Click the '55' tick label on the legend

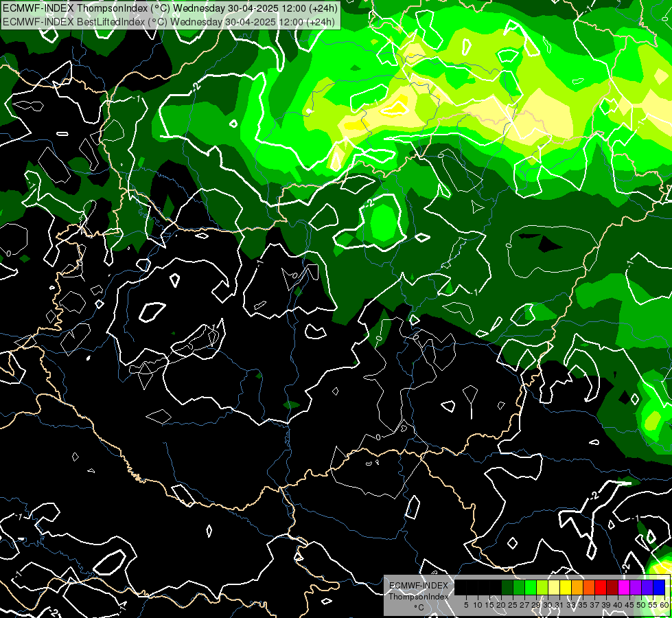653,605
